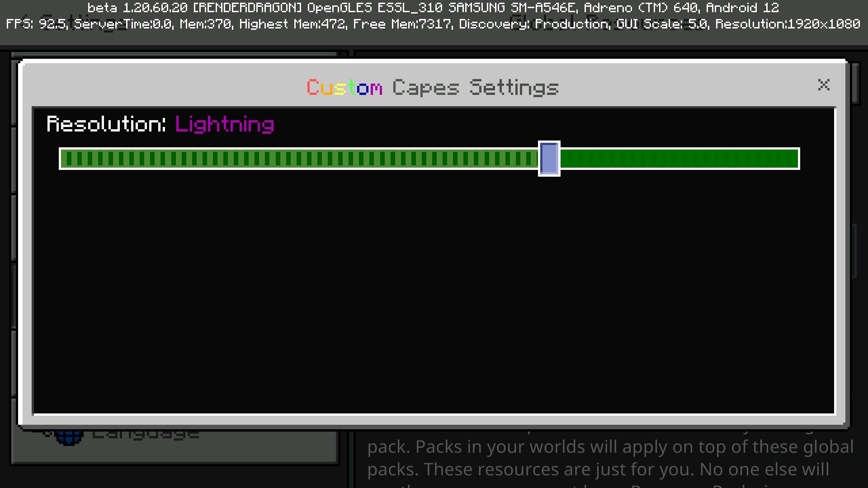868x488 pixels.
Task: Click the unfilled right portion of Resolution slider
Action: pos(680,159)
